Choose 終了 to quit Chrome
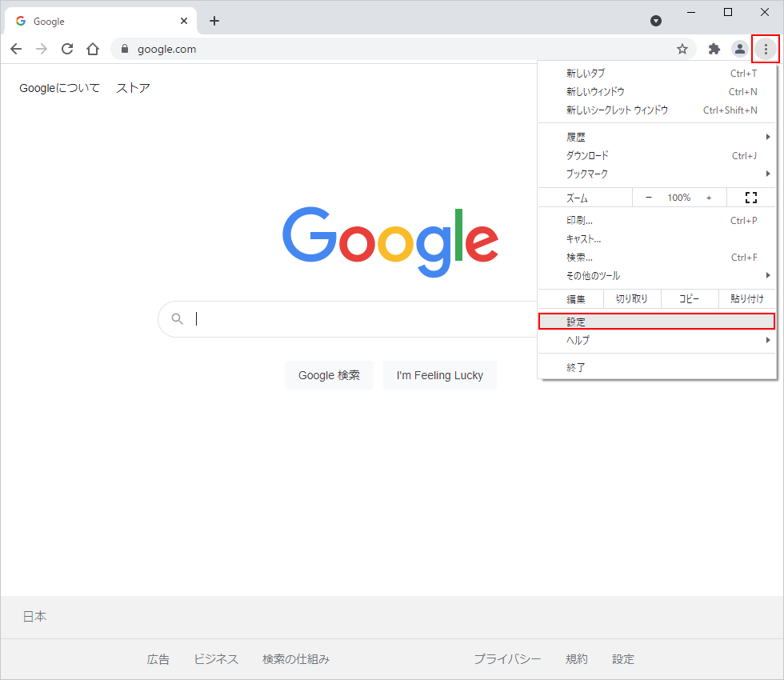This screenshot has height=680, width=784. 657,367
